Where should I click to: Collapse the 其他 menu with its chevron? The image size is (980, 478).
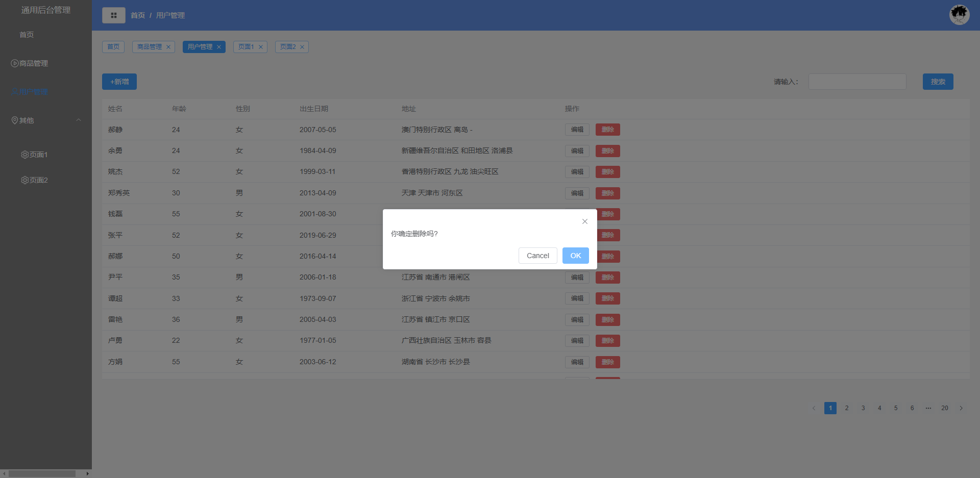click(78, 120)
